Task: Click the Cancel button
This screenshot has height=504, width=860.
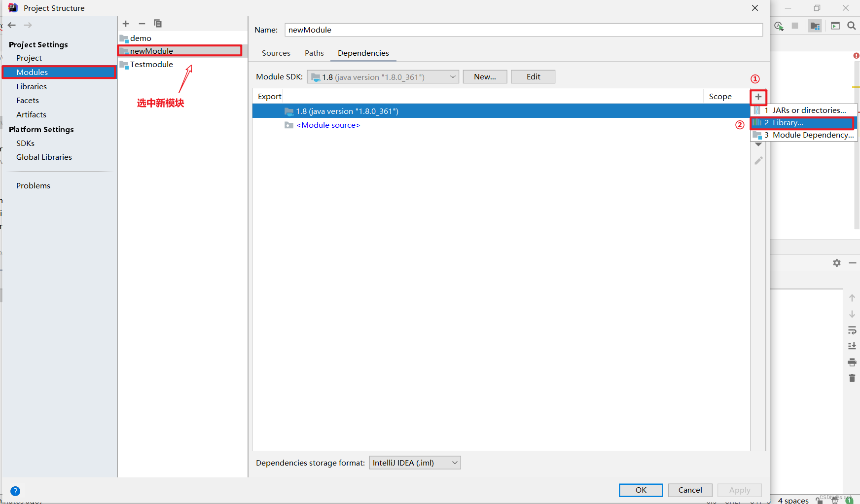Action: coord(690,490)
